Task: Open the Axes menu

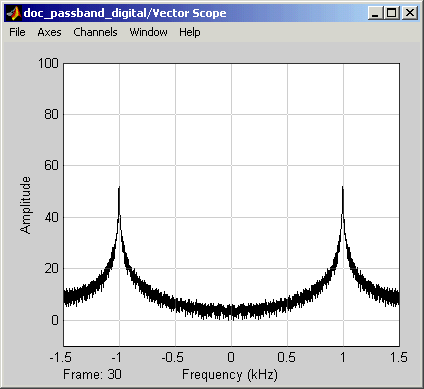Action: (x=49, y=32)
